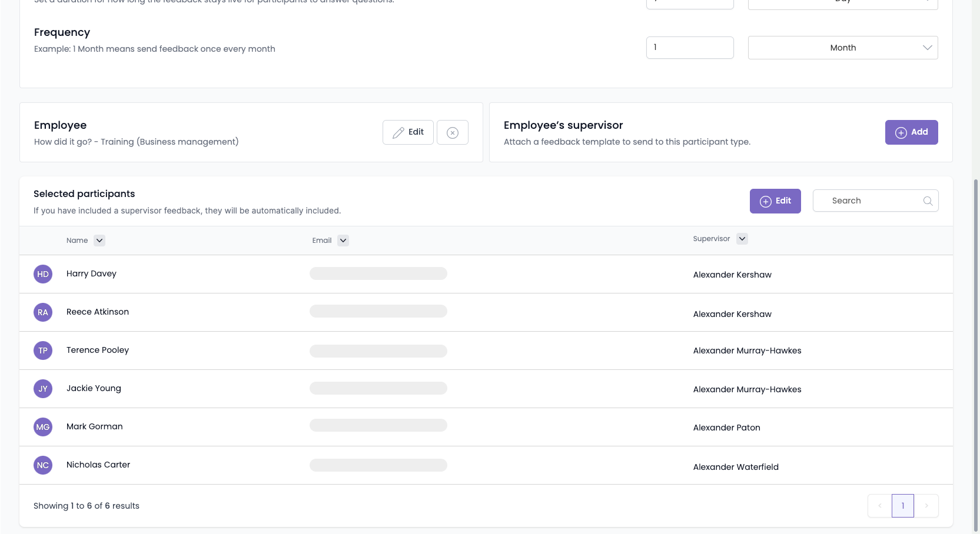Image resolution: width=980 pixels, height=534 pixels.
Task: Select the name Terence Pooley
Action: coord(98,350)
